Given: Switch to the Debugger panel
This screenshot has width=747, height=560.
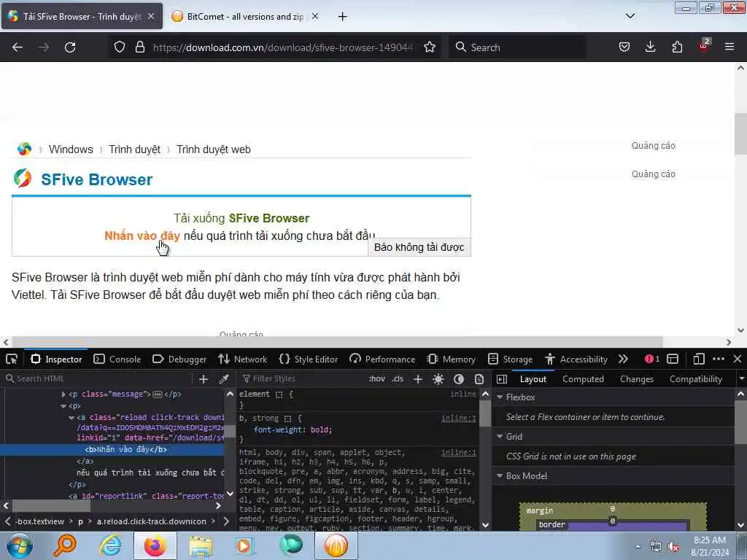Looking at the screenshot, I should click(x=179, y=359).
